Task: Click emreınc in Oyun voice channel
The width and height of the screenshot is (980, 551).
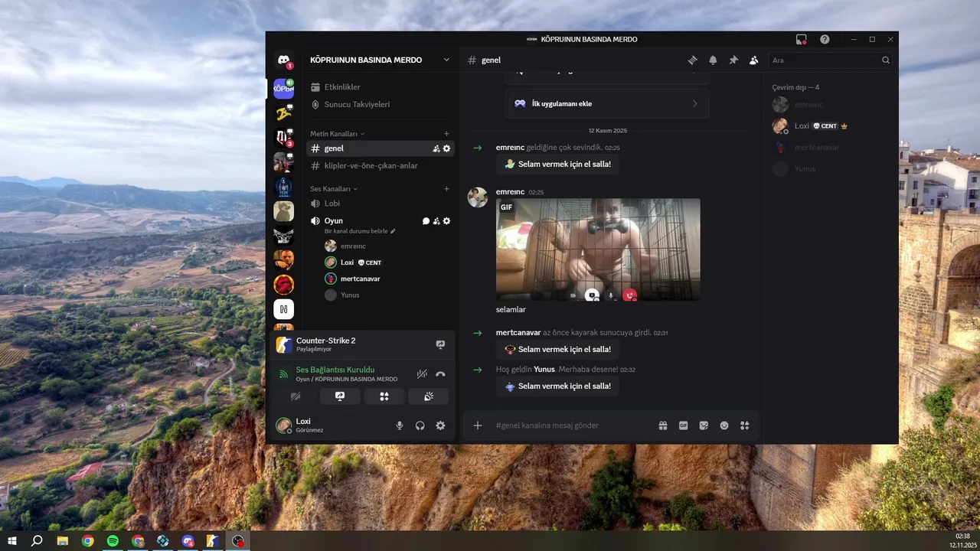Action: (353, 246)
